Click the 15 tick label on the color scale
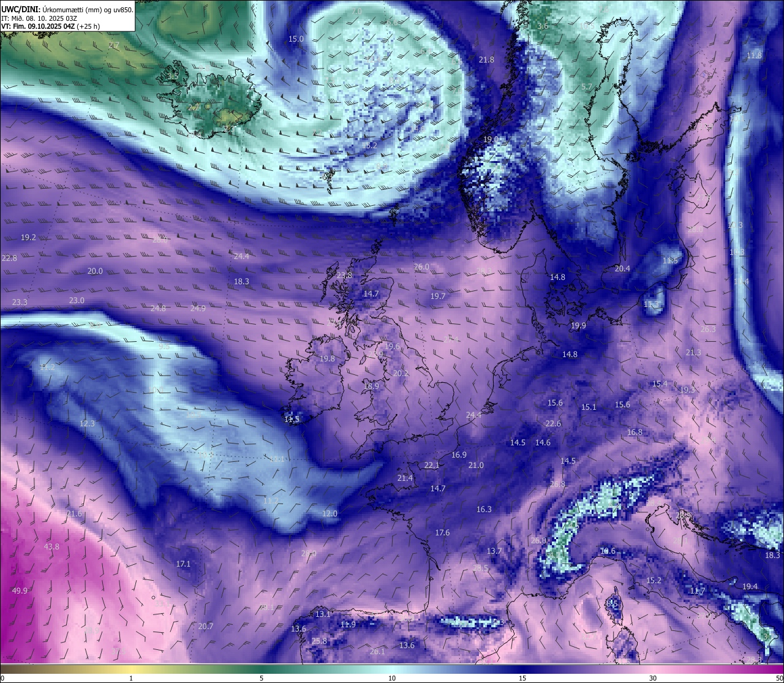 pyautogui.click(x=522, y=678)
